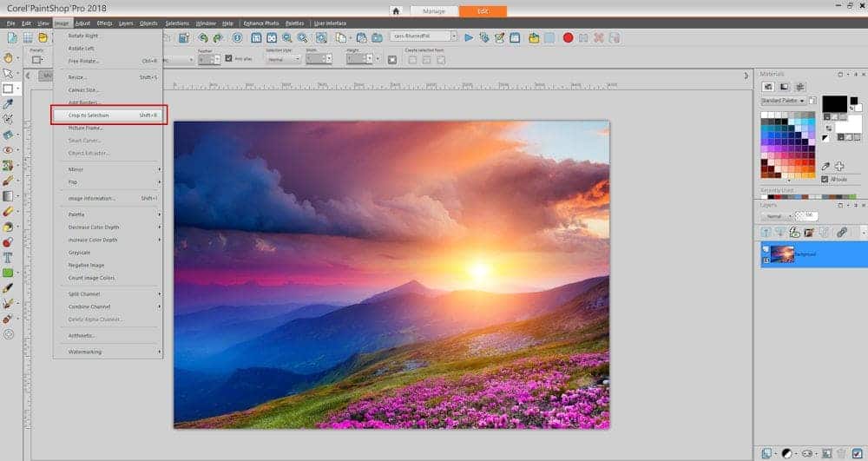Run the selected script with the play icon
This screenshot has height=461, width=868.
469,37
